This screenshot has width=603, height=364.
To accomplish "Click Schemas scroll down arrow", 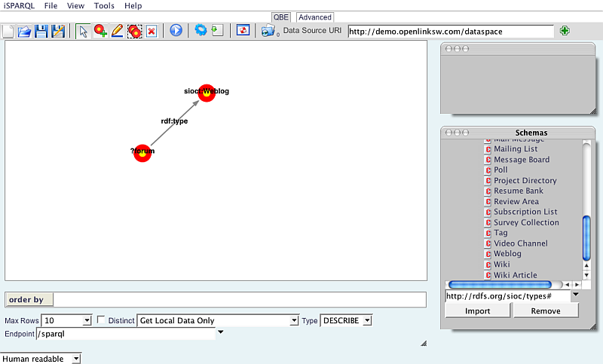I will pos(586,275).
